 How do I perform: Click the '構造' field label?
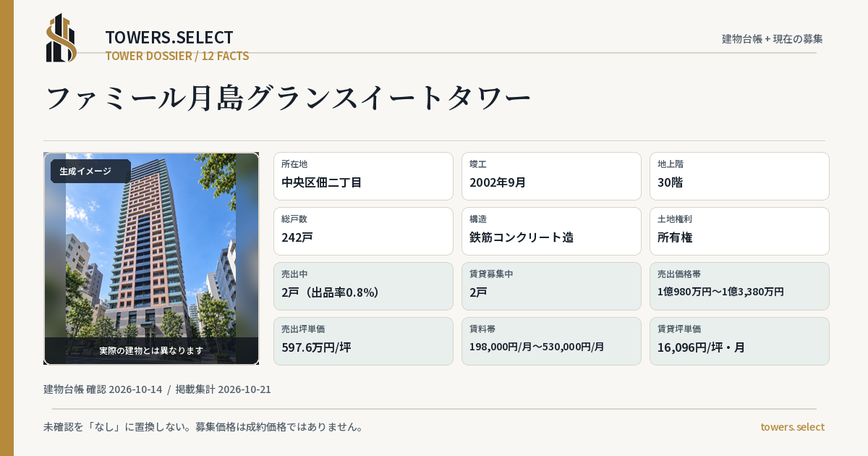click(478, 219)
